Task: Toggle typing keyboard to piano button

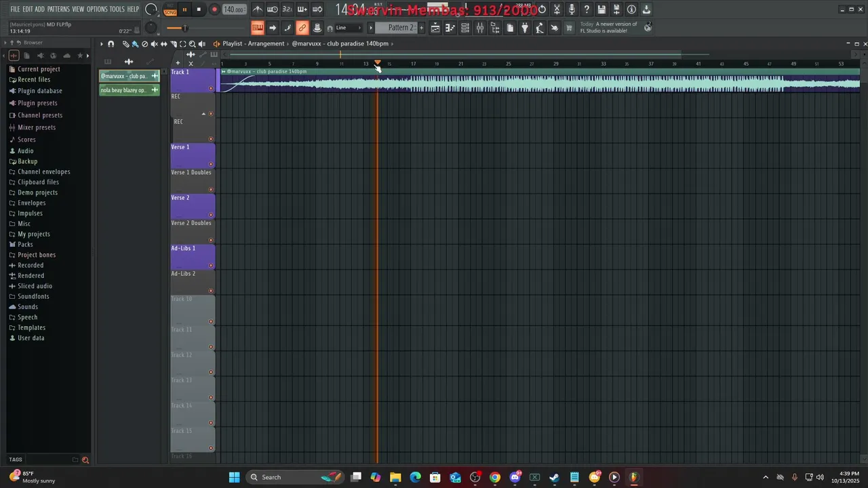Action: pos(258,28)
